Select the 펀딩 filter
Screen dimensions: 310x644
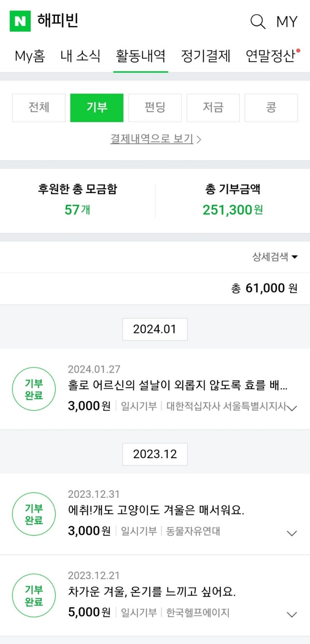point(155,108)
